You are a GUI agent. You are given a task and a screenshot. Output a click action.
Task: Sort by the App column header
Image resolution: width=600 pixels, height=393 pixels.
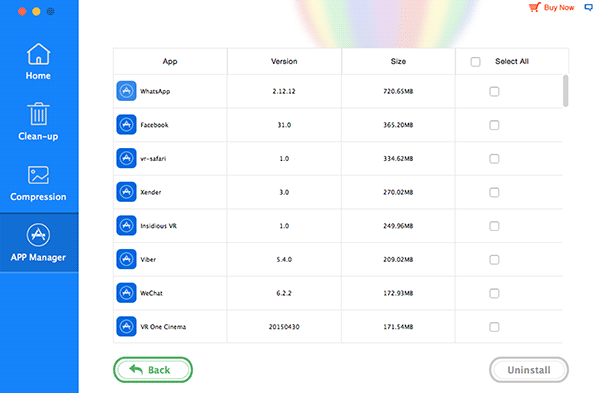pos(170,61)
